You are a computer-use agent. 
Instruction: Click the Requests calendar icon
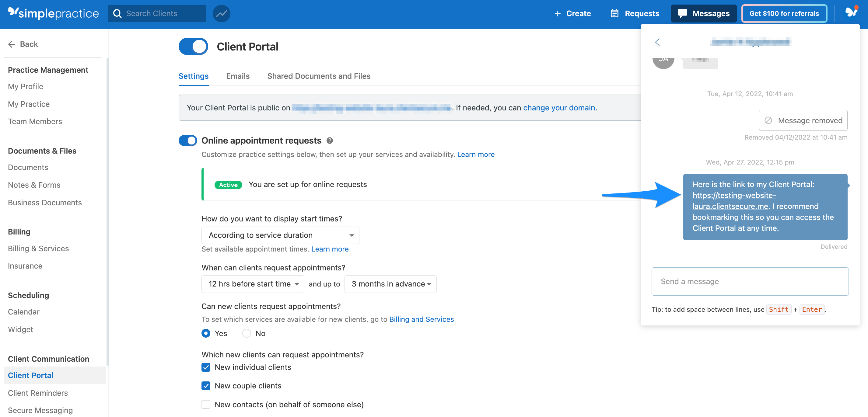tap(614, 13)
